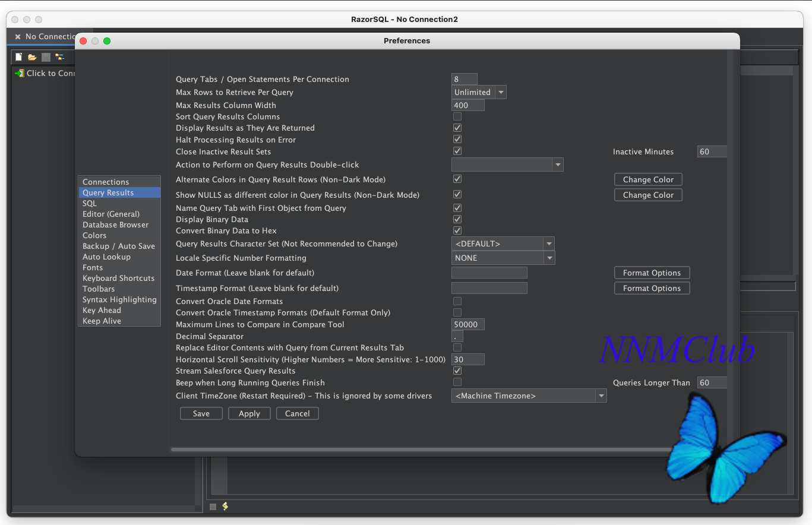Click Change Color for Alternate Colors row

click(648, 179)
